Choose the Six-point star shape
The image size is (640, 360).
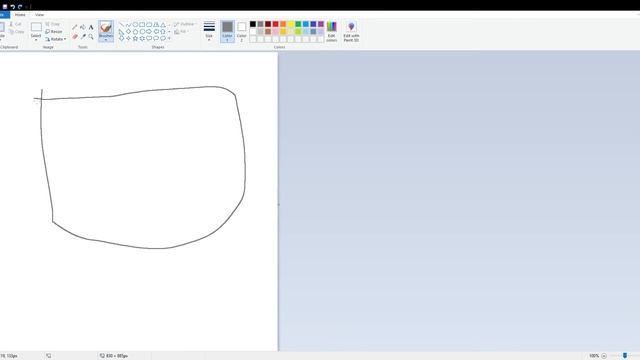pyautogui.click(x=142, y=38)
